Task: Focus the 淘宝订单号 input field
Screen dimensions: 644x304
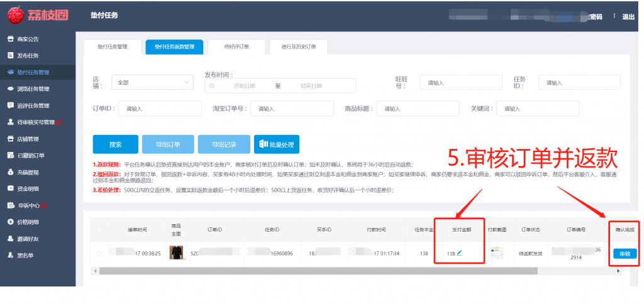Action: point(292,108)
